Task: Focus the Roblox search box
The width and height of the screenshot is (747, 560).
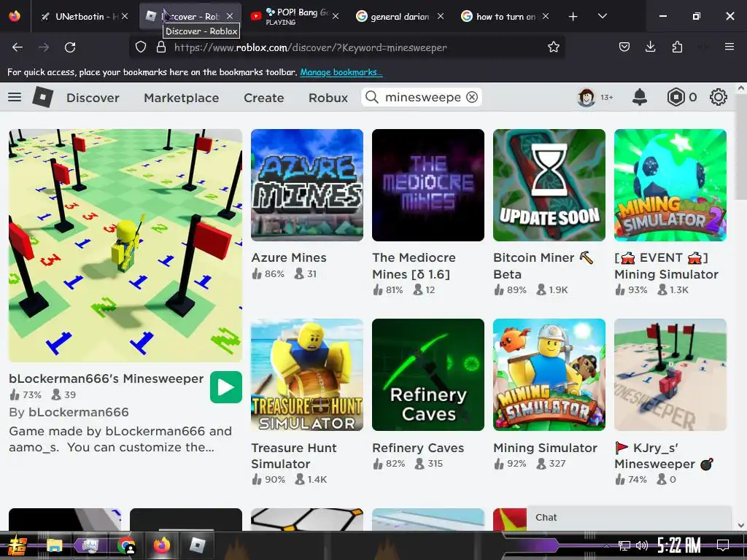Action: pos(422,97)
